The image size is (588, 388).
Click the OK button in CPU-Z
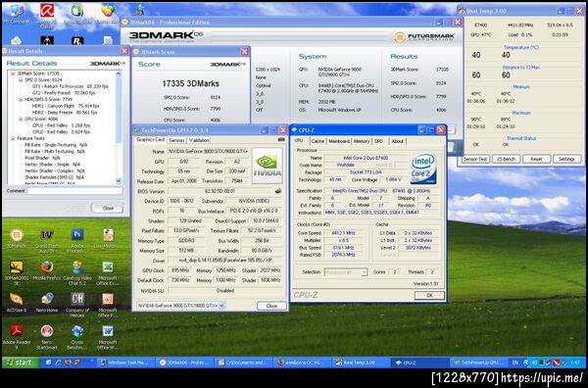[429, 295]
